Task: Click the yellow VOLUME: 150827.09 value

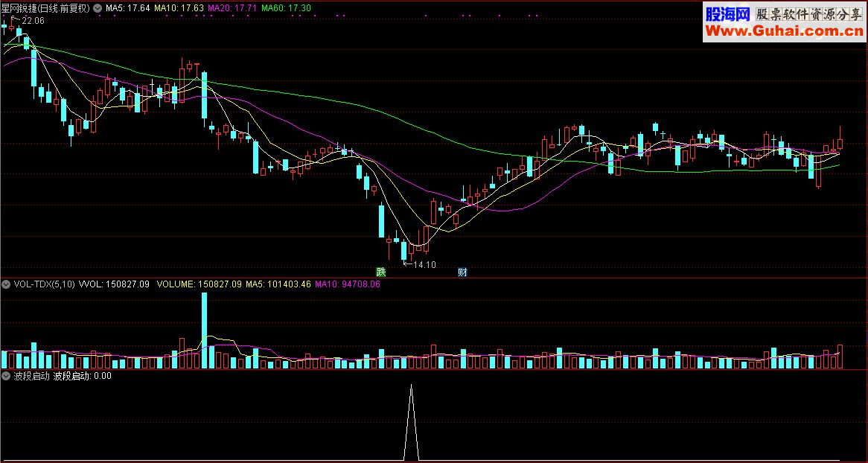Action: tap(200, 284)
